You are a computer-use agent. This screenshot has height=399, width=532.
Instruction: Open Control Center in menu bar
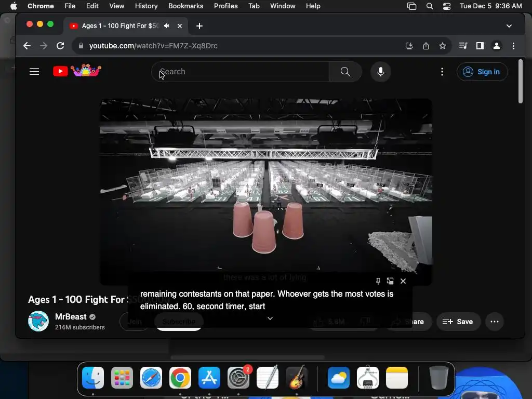447,6
